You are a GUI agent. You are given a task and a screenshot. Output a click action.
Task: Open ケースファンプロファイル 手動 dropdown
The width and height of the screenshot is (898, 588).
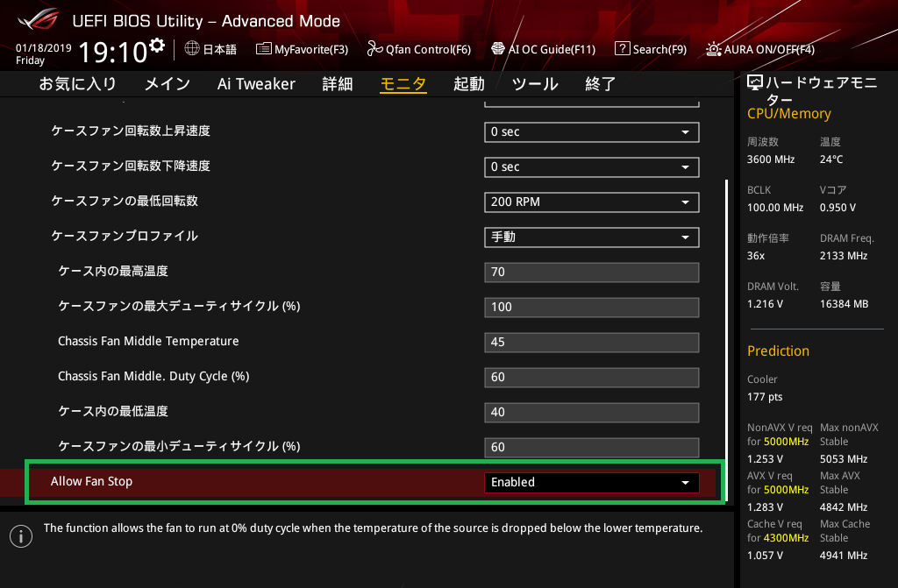(x=592, y=237)
